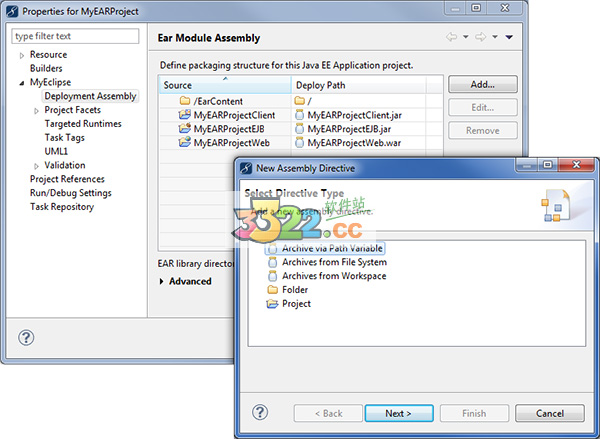
Task: Expand the Resource tree node
Action: click(x=22, y=55)
